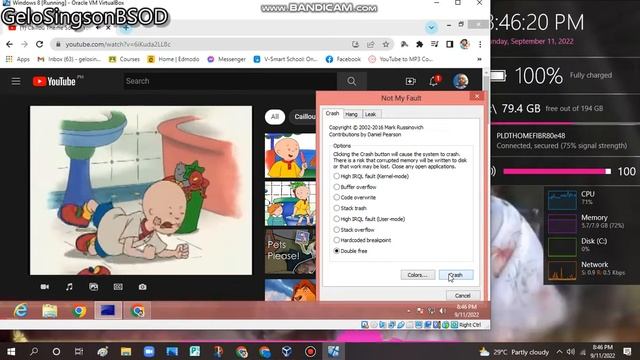Click the Windows 8 tray speaker icon
The height and width of the screenshot is (360, 640).
click(x=442, y=311)
